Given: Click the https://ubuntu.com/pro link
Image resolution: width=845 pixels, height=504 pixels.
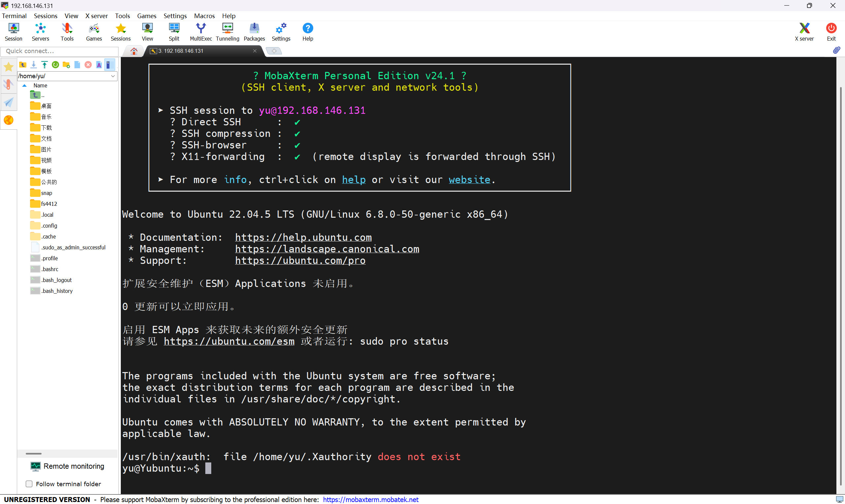Looking at the screenshot, I should [300, 260].
